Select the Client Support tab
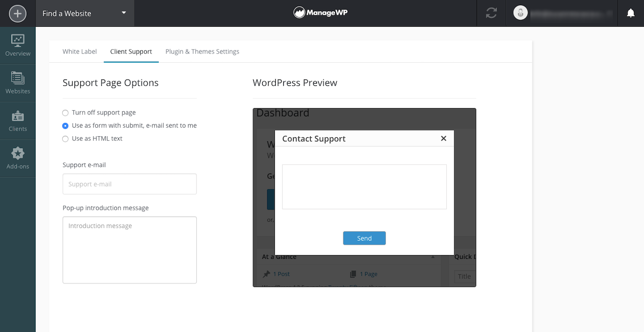The image size is (644, 332). (131, 52)
